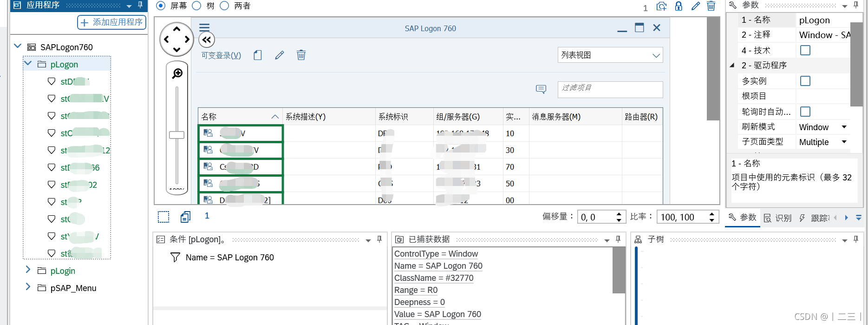Screen dimensions: 868x325
Task: Collapse the pLogon folder node
Action: click(x=28, y=63)
